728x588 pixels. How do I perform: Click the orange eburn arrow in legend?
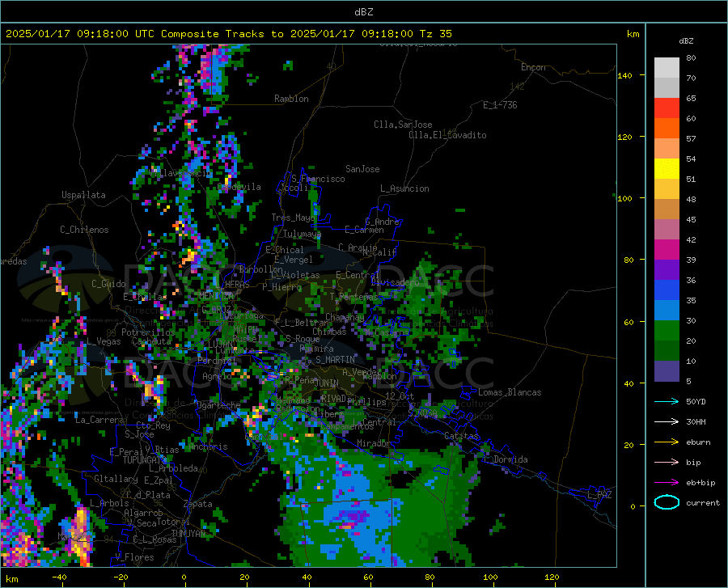coord(667,442)
